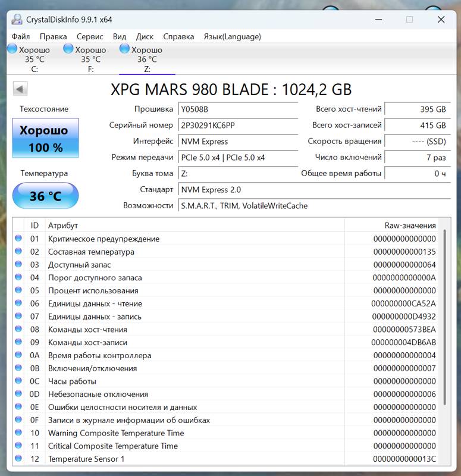Click status orb of attribute 04 row
The width and height of the screenshot is (461, 476).
(x=18, y=277)
